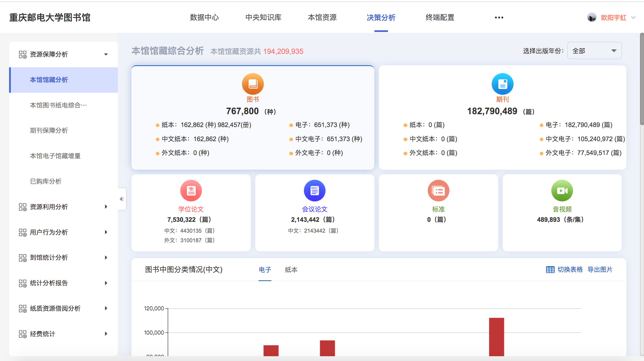Click the blue 会议论文 conference icon

[314, 191]
